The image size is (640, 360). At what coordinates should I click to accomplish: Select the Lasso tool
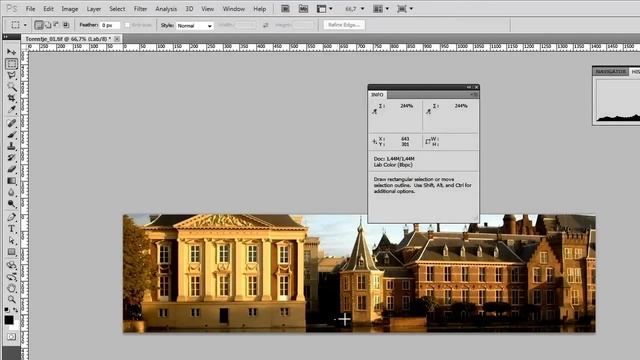point(11,76)
